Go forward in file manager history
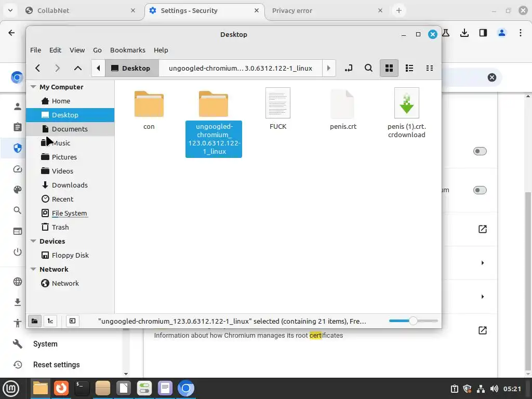 point(57,68)
